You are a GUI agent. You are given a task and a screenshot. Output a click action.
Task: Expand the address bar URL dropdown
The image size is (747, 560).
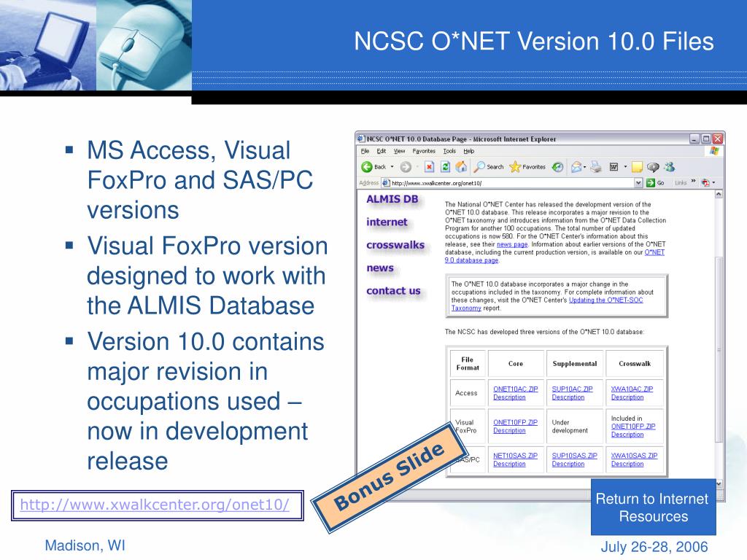(638, 183)
